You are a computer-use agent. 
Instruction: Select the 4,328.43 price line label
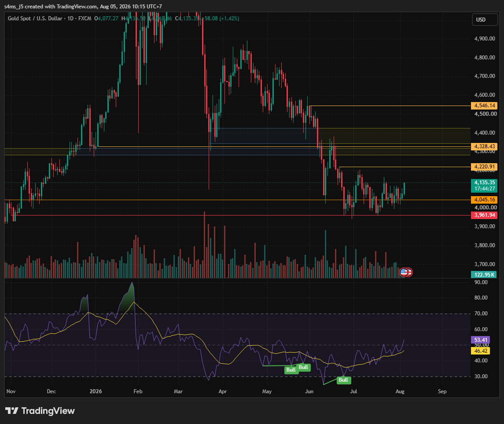pyautogui.click(x=484, y=146)
